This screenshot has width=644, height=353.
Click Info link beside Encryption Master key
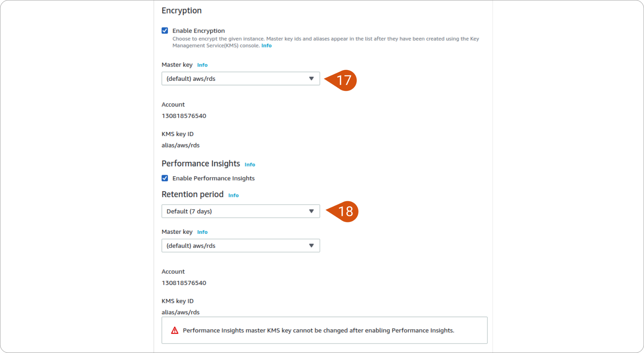tap(202, 65)
